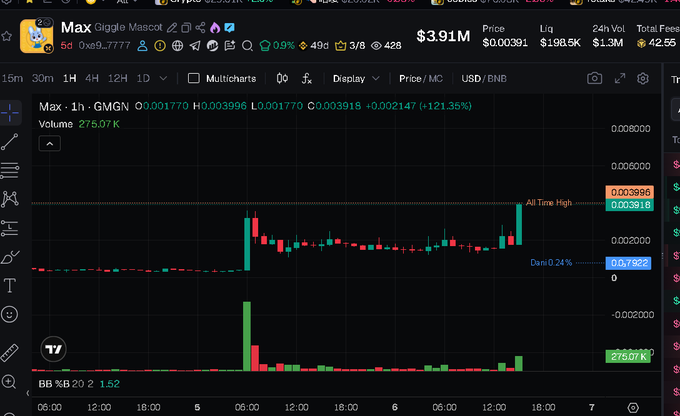
Task: Select the crosshair cursor tool
Action: pyautogui.click(x=10, y=113)
